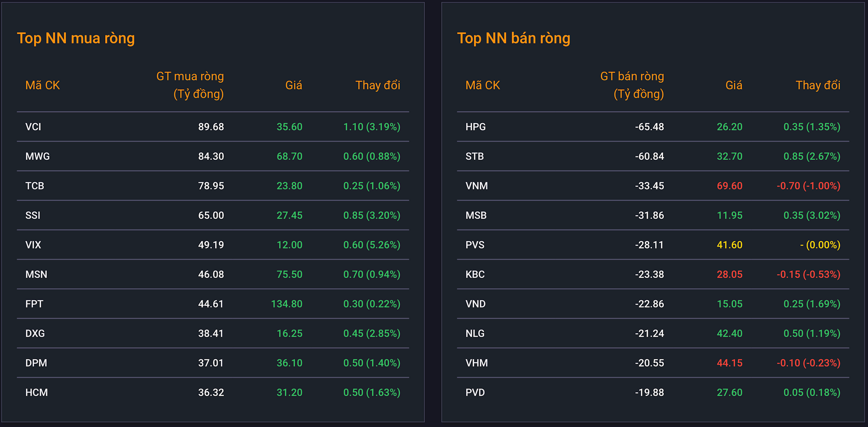Select the SSI stock code
This screenshot has width=868, height=427.
point(33,215)
